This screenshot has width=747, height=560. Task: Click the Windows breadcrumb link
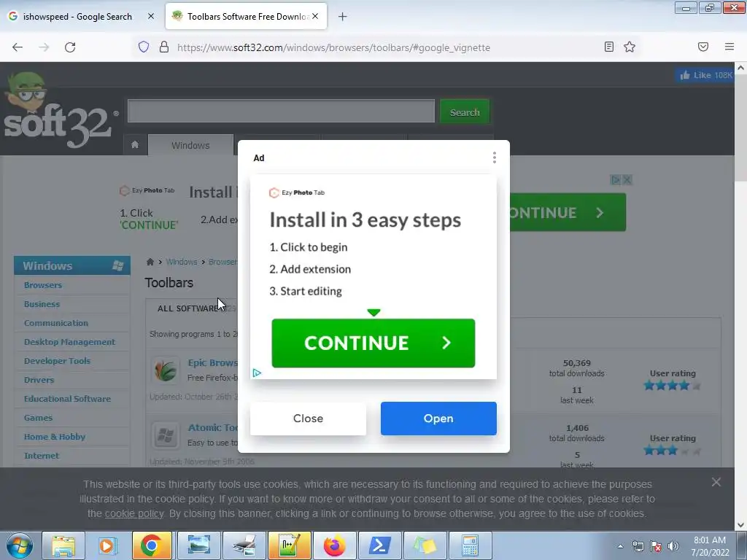point(182,262)
